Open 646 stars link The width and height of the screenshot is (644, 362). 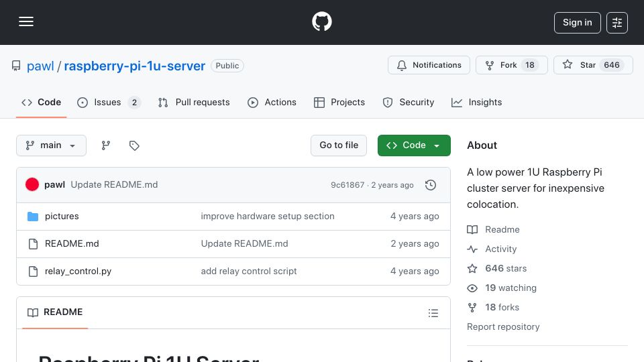point(497,268)
